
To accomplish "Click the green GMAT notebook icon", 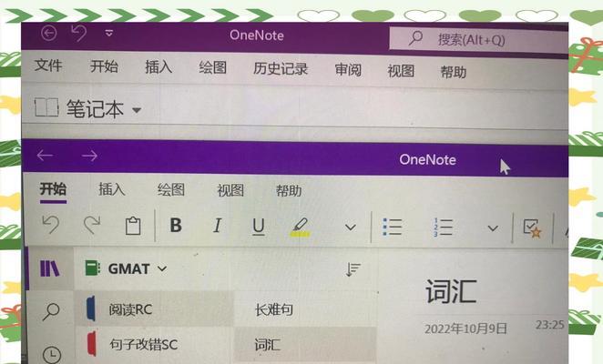I will click(92, 268).
